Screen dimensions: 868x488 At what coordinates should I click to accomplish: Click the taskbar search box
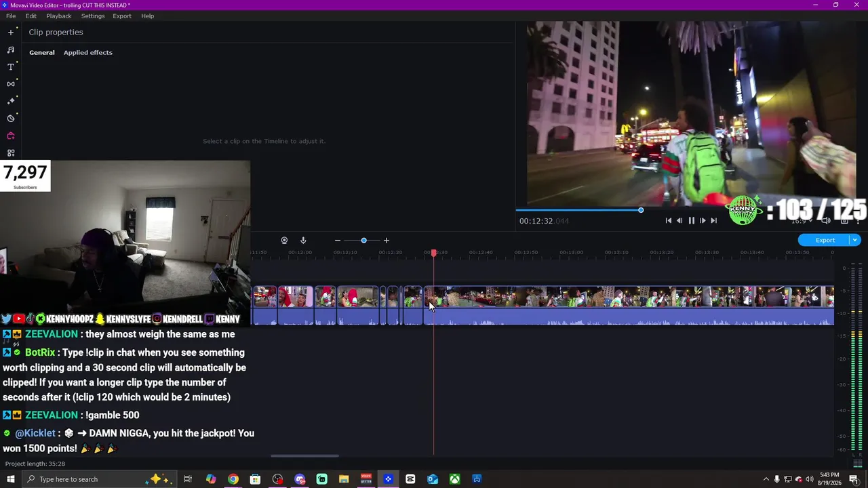pyautogui.click(x=98, y=479)
